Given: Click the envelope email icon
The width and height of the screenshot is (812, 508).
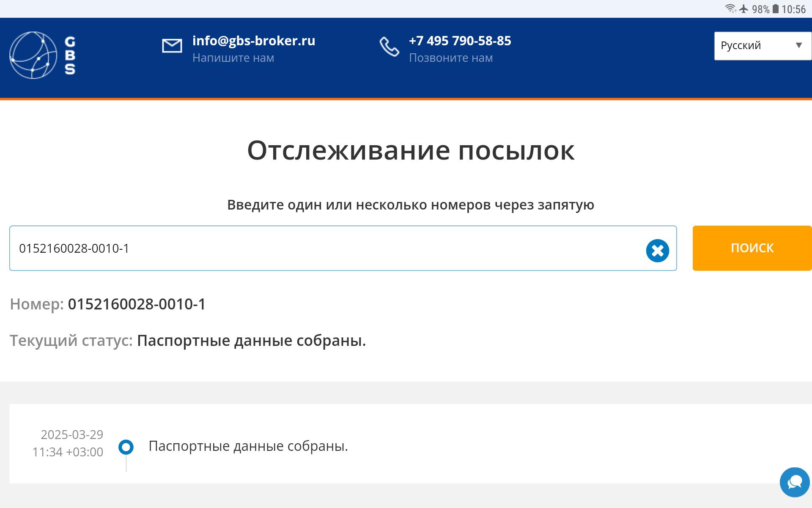Looking at the screenshot, I should click(172, 46).
